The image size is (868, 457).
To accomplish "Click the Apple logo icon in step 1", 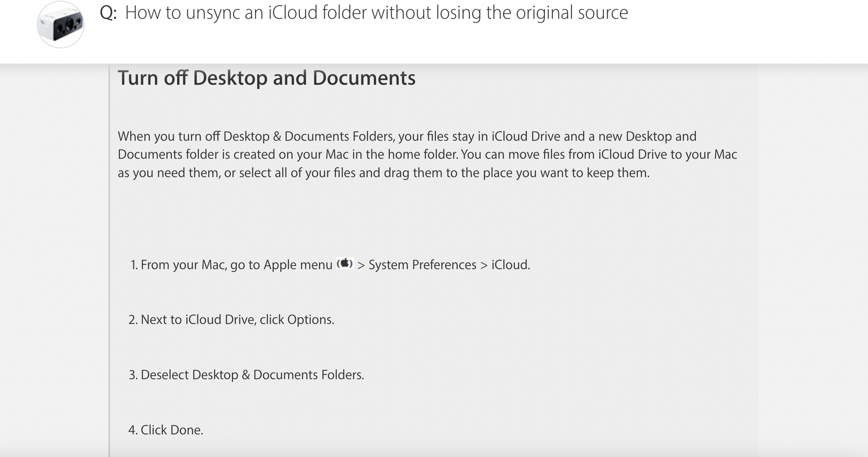I will pyautogui.click(x=345, y=263).
